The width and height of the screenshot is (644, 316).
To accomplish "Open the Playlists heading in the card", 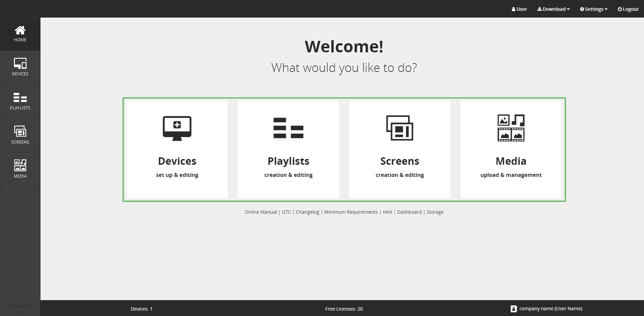I will coord(288,161).
